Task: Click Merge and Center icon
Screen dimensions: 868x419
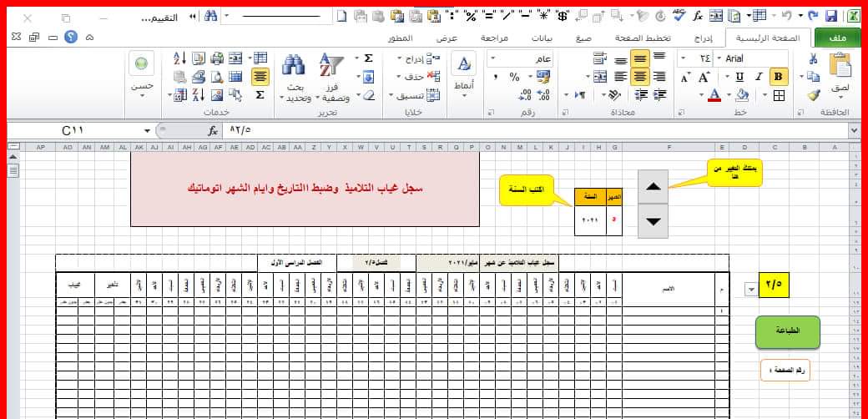Action: (x=600, y=77)
